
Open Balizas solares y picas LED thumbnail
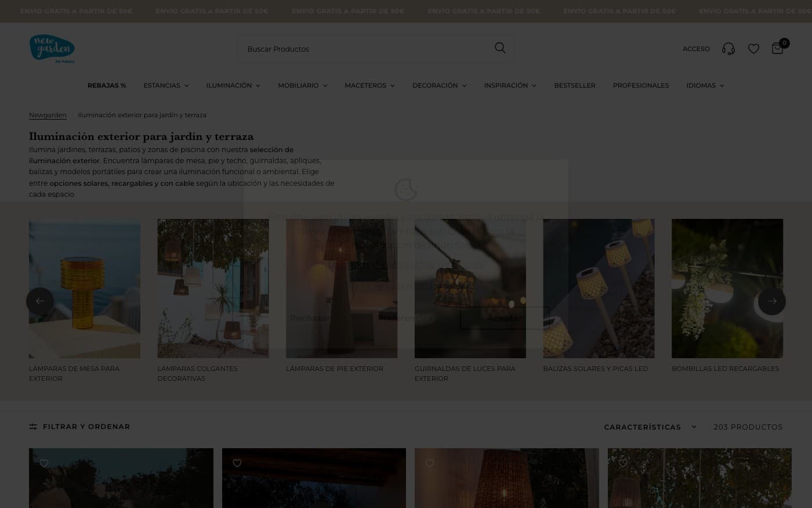pyautogui.click(x=599, y=289)
